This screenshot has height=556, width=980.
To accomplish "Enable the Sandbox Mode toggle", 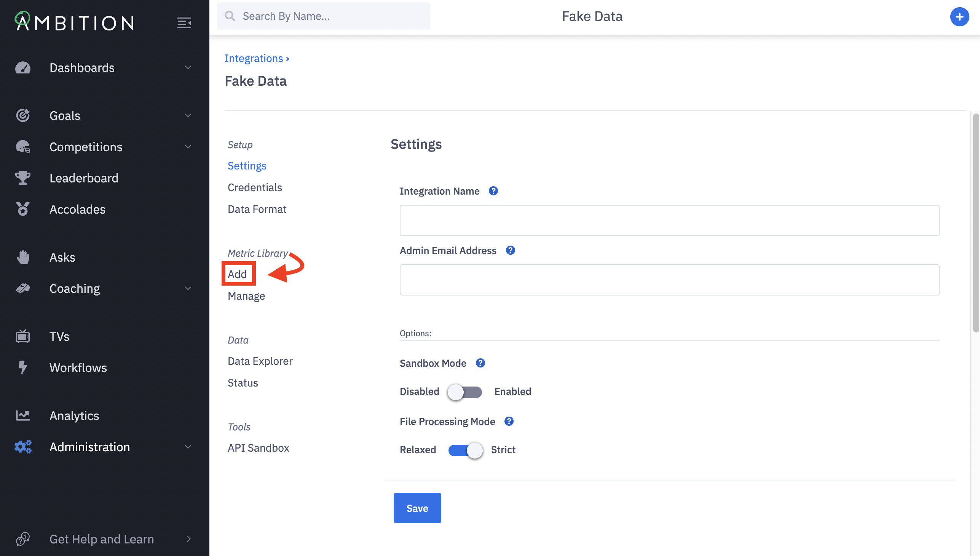I will (464, 392).
